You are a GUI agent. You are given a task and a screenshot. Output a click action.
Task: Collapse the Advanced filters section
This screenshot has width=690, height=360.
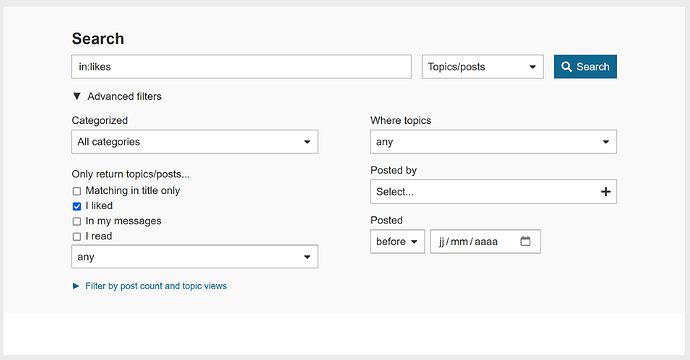117,96
